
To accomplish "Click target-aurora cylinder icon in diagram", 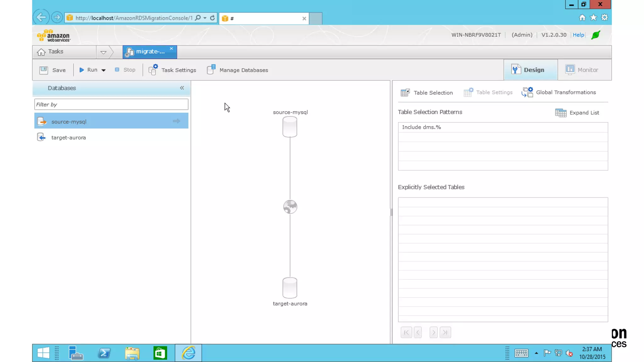I will [x=290, y=288].
